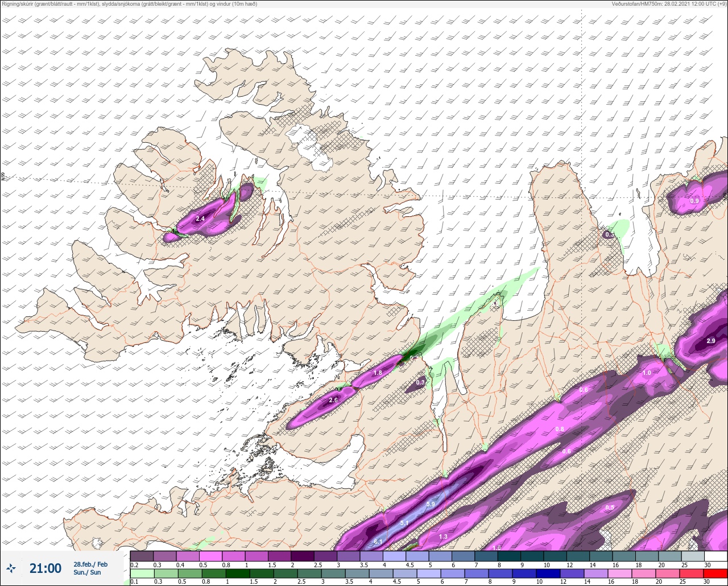Click the 6.1 precipitation value label
This screenshot has height=586, width=728.
pyautogui.click(x=378, y=541)
